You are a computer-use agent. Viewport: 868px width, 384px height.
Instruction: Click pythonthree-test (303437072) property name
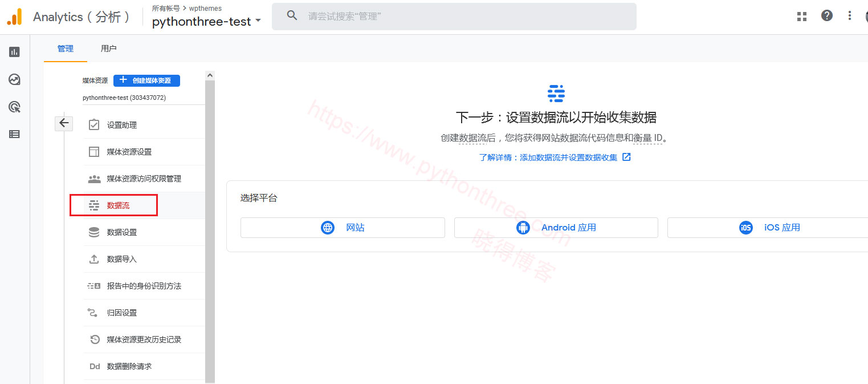point(124,98)
